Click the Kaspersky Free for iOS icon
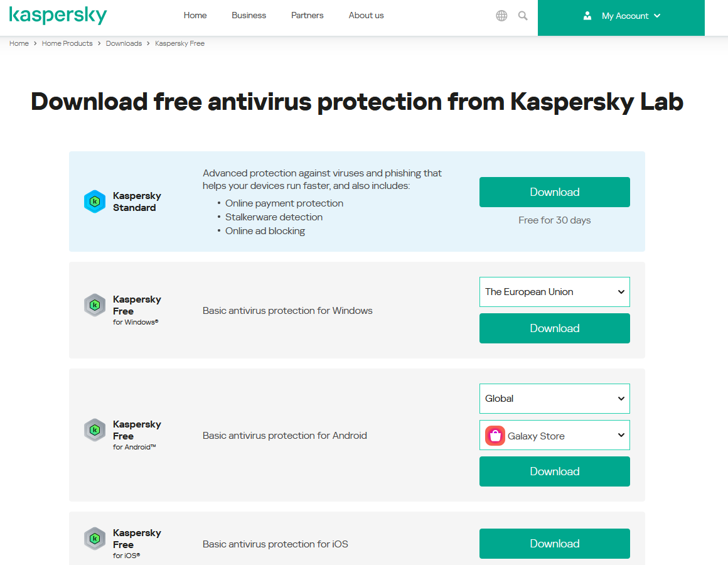 click(x=95, y=539)
